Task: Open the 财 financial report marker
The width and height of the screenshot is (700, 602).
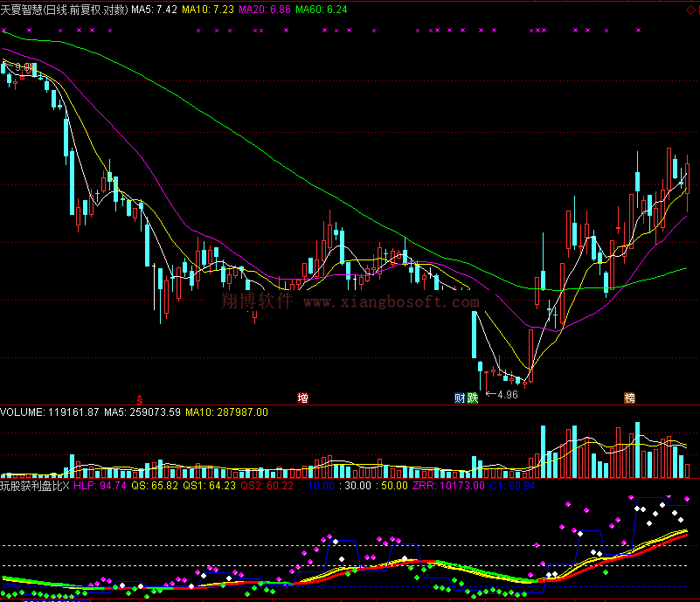Action: 460,398
